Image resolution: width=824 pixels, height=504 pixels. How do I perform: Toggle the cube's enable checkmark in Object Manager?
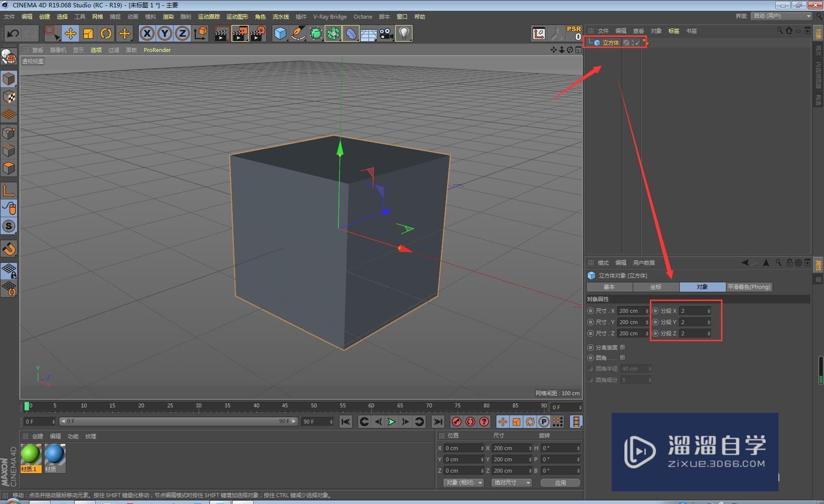click(x=637, y=43)
